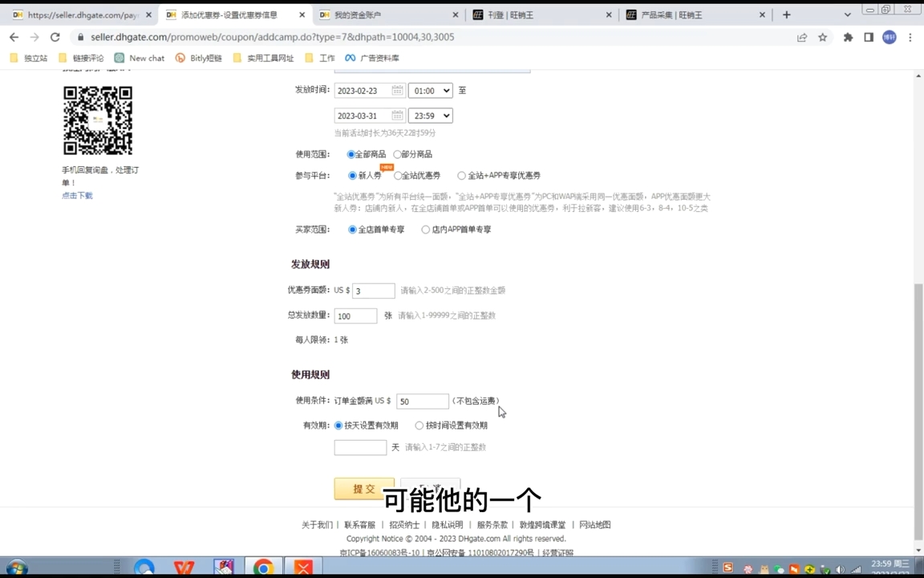Open the 23:59 end time dropdown
This screenshot has width=924, height=578.
click(430, 116)
